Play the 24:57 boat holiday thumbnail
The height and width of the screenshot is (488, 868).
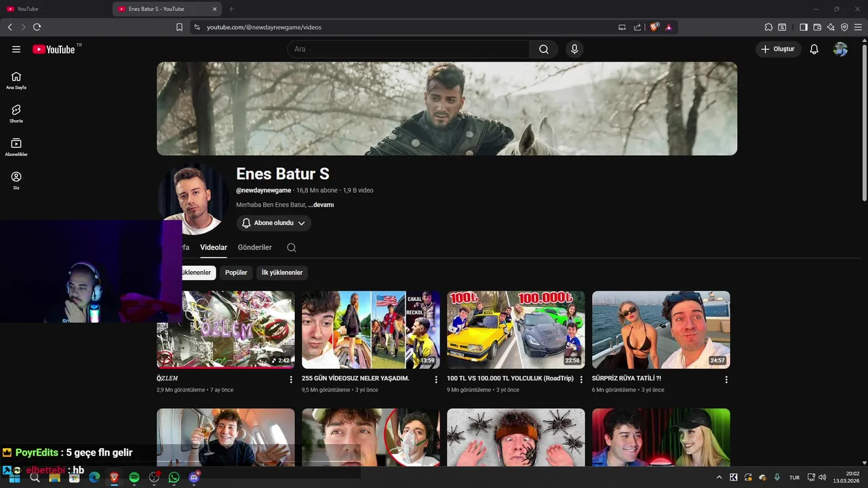661,329
